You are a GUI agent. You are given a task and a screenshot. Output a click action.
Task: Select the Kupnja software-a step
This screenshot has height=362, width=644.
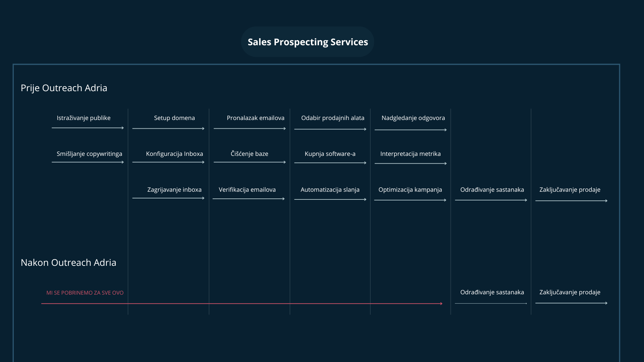click(x=330, y=154)
